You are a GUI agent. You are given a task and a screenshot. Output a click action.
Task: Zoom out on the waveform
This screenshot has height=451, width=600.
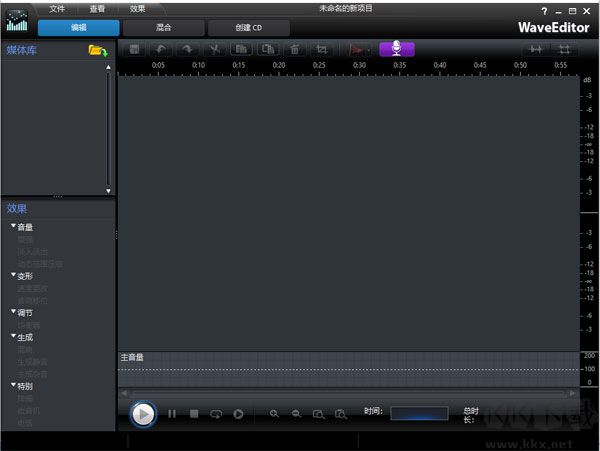[297, 414]
